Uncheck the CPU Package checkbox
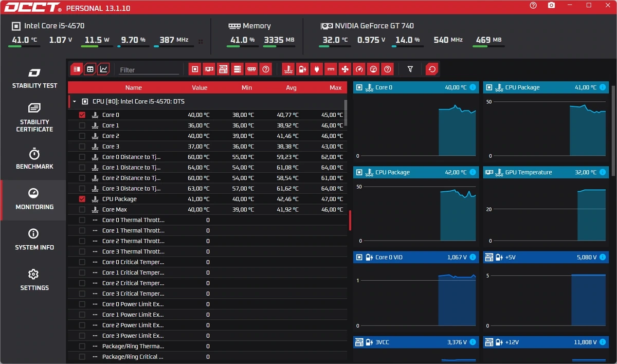Screen dimensions: 617x364 82,199
